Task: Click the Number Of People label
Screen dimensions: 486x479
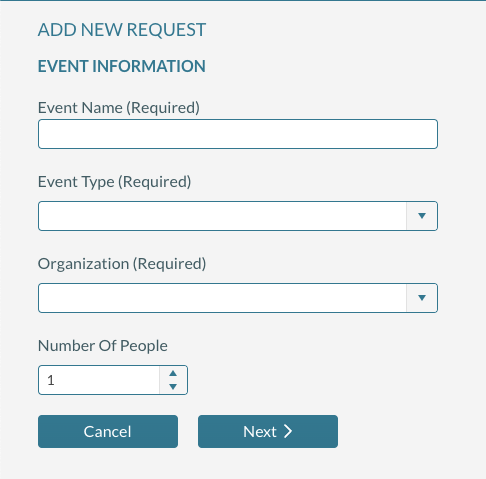Action: pyautogui.click(x=103, y=346)
